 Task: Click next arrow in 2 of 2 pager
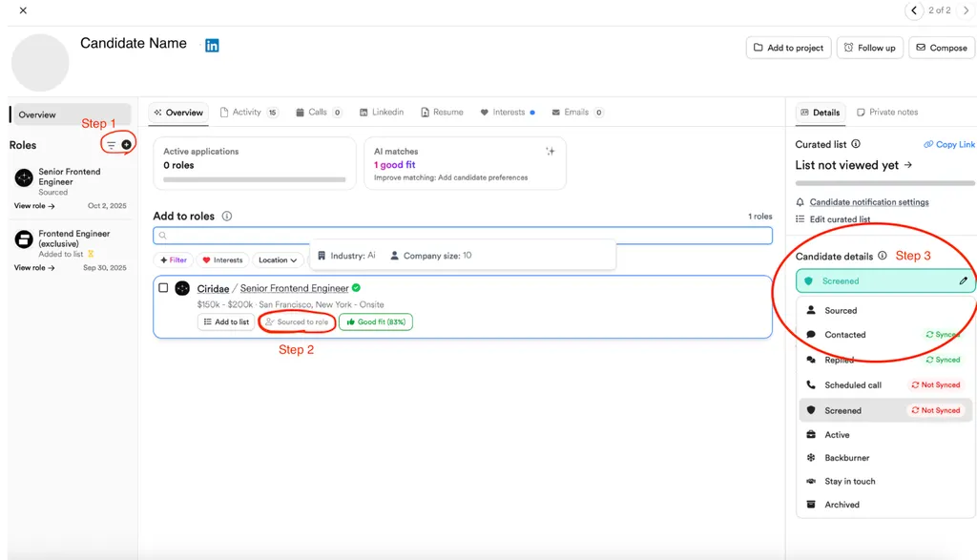pos(965,10)
